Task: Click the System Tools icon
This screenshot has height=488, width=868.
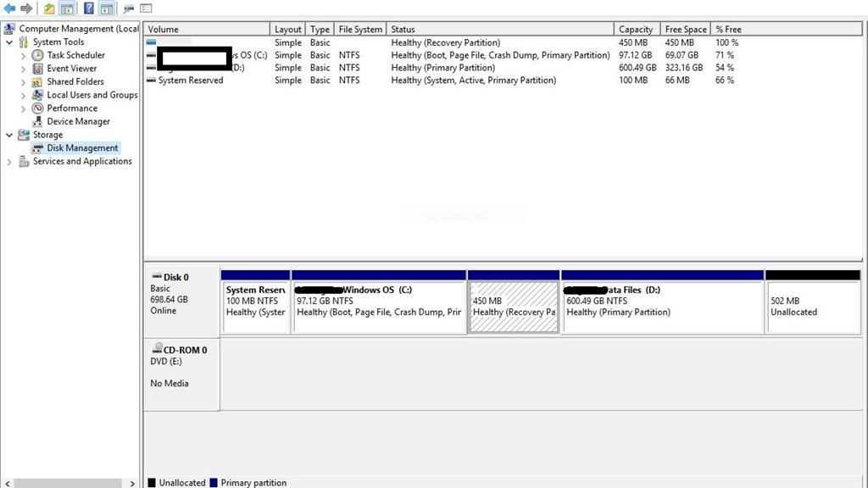Action: click(x=23, y=42)
